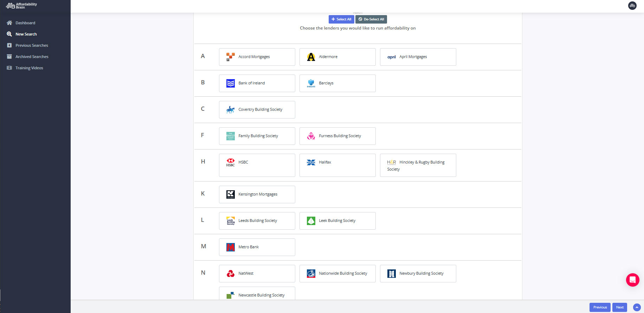Select Furness Building Society lender text
The height and width of the screenshot is (313, 644).
click(x=340, y=136)
